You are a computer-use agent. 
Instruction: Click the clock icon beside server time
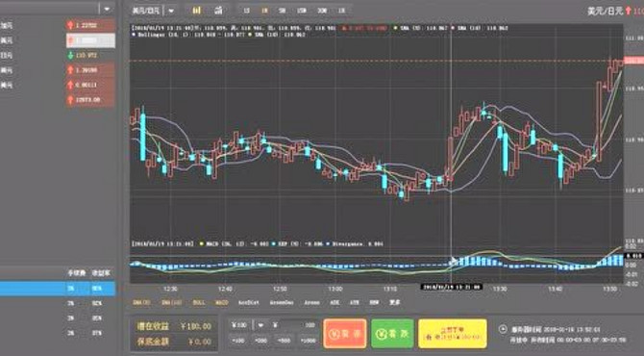[x=503, y=329]
